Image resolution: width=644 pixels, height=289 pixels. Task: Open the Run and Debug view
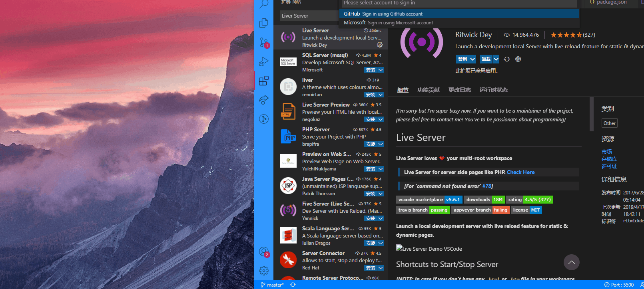tap(264, 61)
